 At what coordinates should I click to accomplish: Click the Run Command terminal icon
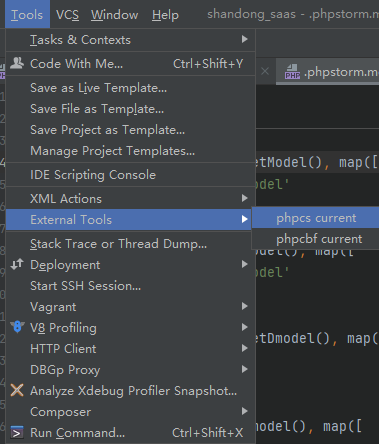tap(17, 432)
